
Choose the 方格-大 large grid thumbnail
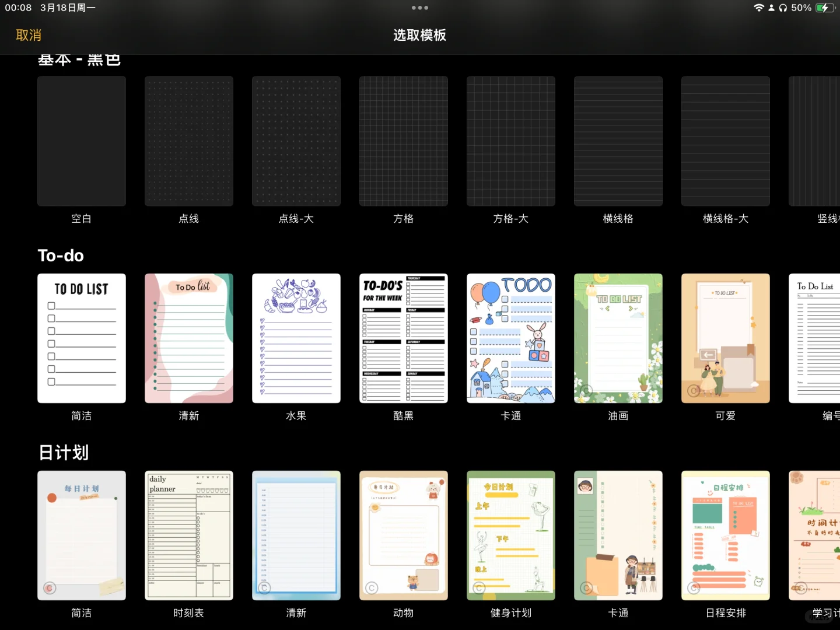pos(511,141)
